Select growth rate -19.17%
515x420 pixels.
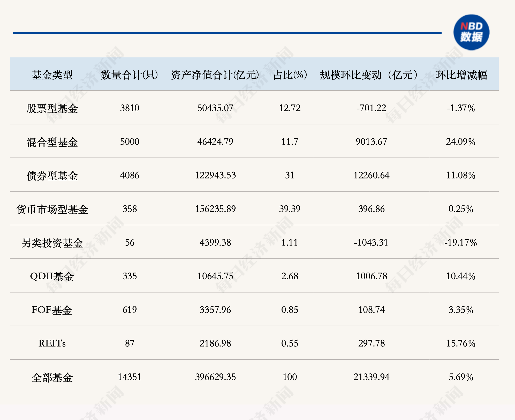(x=461, y=242)
